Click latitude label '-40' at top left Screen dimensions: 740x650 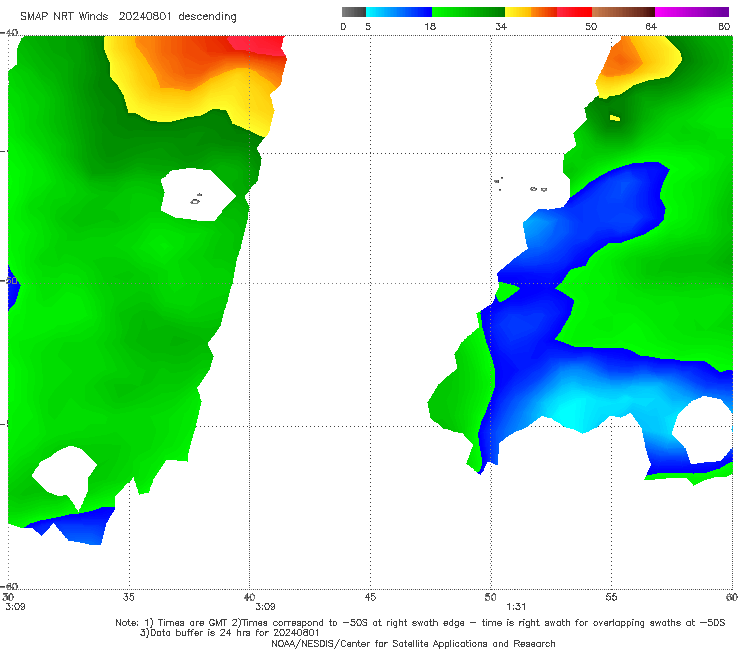tap(9, 33)
